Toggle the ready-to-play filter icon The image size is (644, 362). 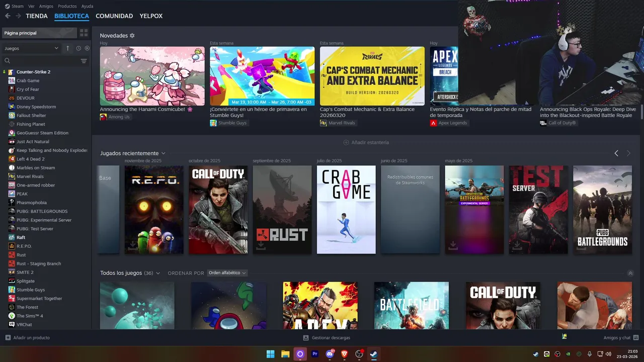(87, 48)
